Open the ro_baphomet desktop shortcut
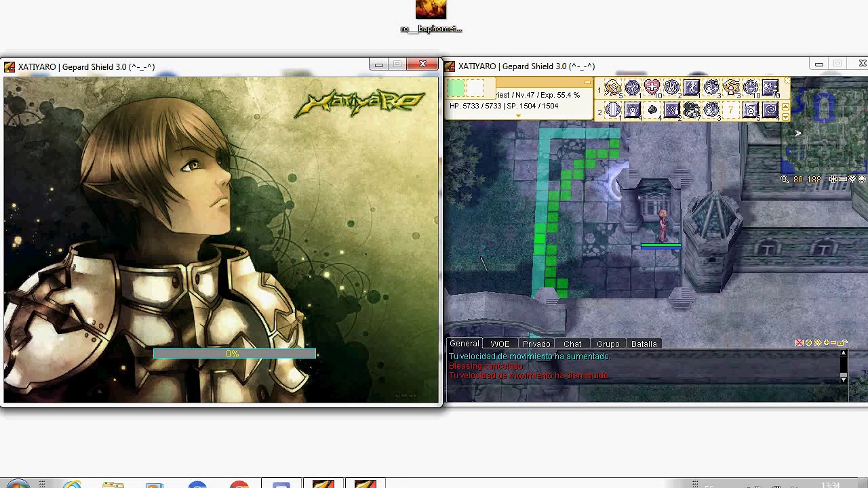 point(431,17)
